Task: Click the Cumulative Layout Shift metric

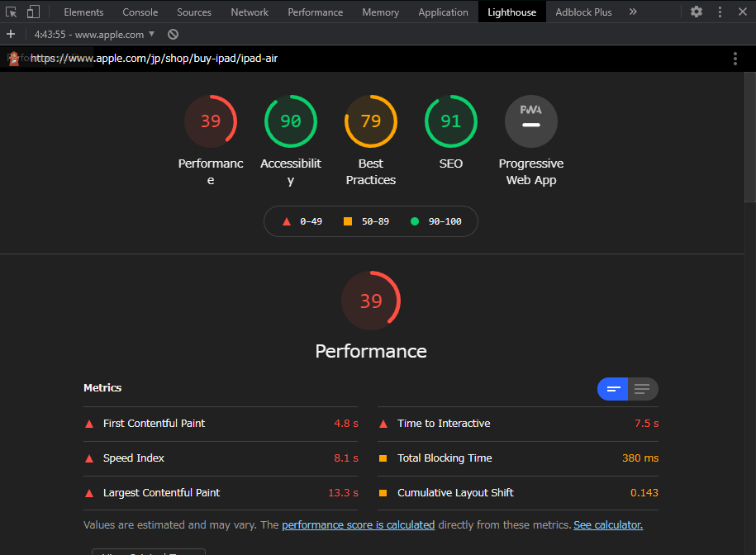Action: tap(518, 493)
